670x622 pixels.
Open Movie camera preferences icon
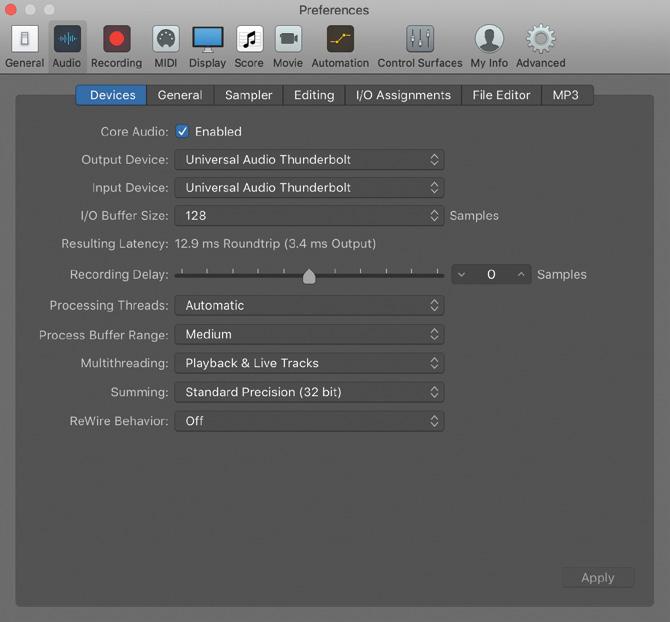tap(288, 39)
